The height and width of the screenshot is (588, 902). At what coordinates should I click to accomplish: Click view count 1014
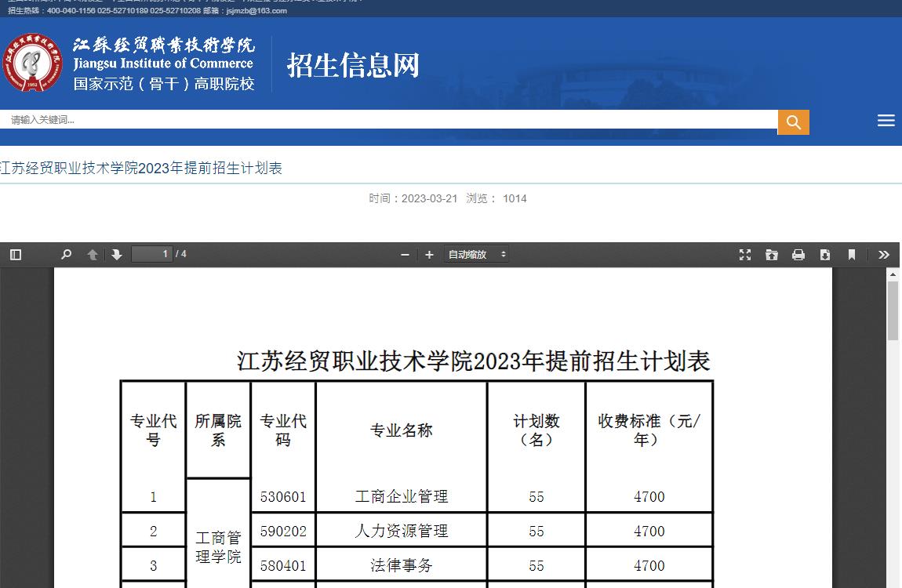[515, 198]
